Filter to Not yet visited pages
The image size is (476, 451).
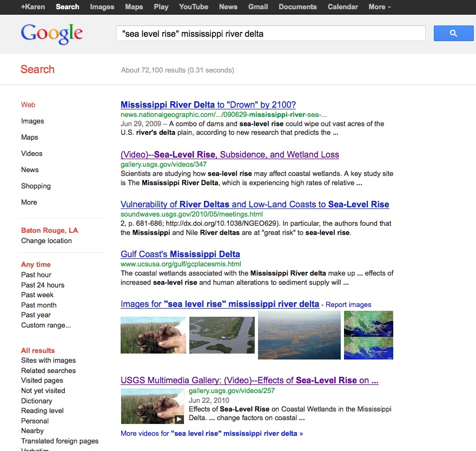click(43, 391)
